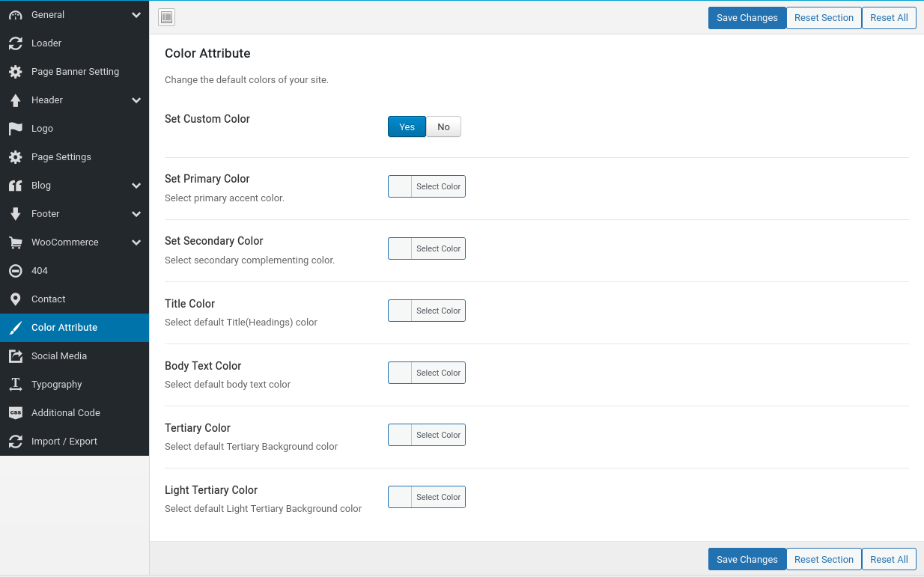Click the 404 no-entry icon
Image resolution: width=924 pixels, height=577 pixels.
[x=16, y=271]
